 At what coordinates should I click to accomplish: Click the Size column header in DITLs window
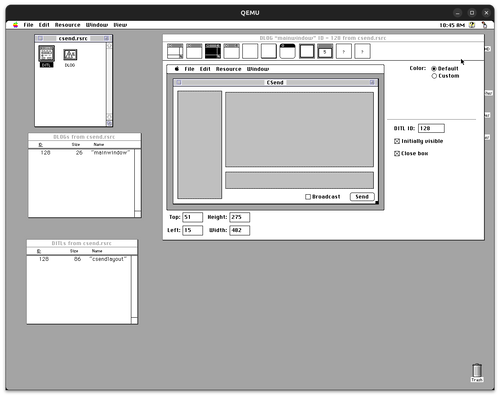[x=74, y=251]
